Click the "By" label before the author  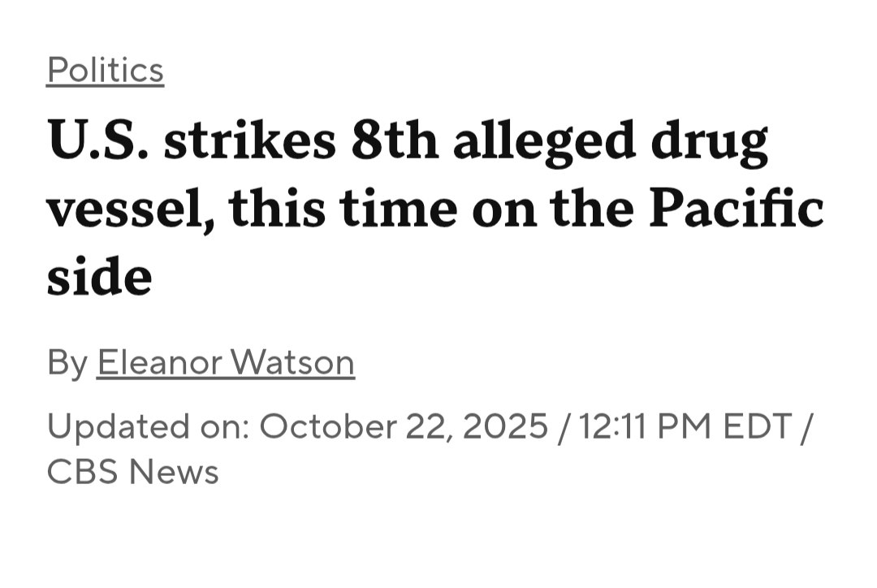[x=67, y=362]
